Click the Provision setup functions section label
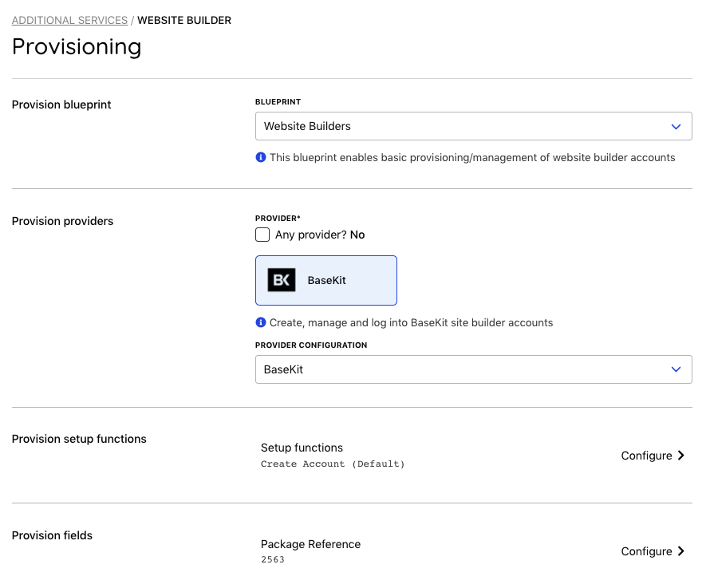This screenshot has width=710, height=588. [x=79, y=439]
